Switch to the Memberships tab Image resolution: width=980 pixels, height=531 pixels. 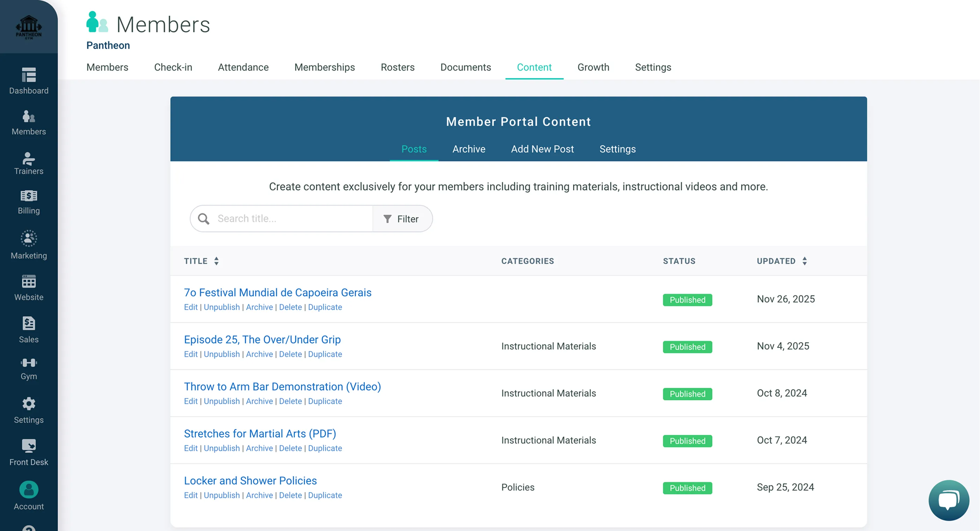[324, 67]
